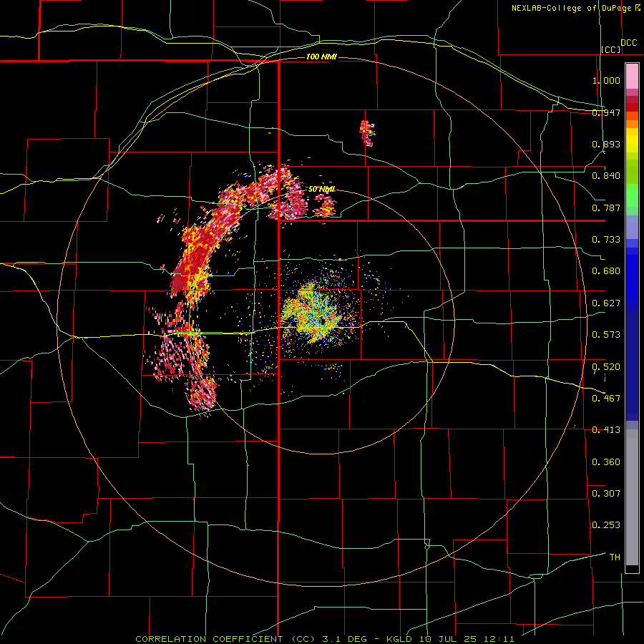Click the 0.520 legend value
Image resolution: width=644 pixels, height=644 pixels.
point(606,367)
